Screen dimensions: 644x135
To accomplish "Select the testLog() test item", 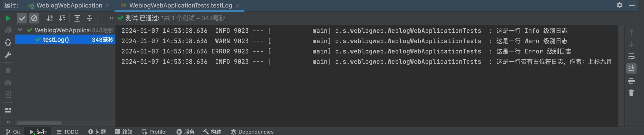I will coord(65,40).
